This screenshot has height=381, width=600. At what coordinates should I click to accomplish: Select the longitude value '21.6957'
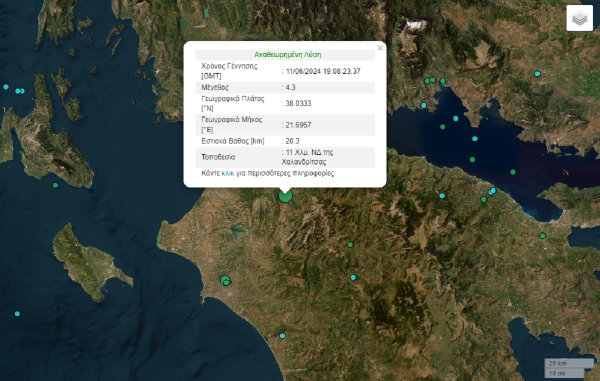pyautogui.click(x=298, y=125)
